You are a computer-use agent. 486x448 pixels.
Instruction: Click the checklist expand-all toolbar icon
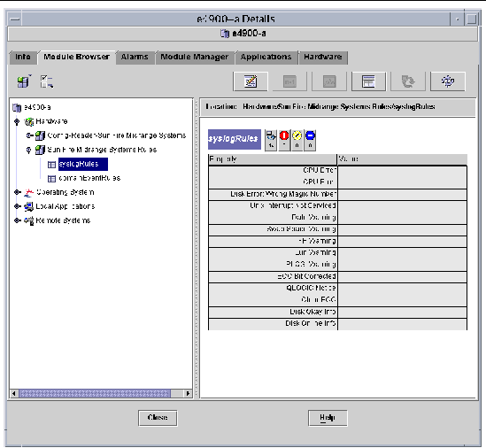coord(47,81)
